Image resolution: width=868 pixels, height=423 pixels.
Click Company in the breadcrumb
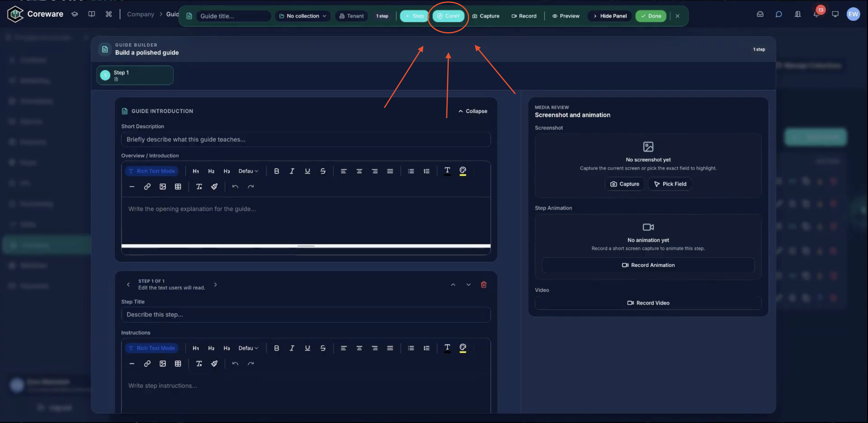click(x=141, y=14)
